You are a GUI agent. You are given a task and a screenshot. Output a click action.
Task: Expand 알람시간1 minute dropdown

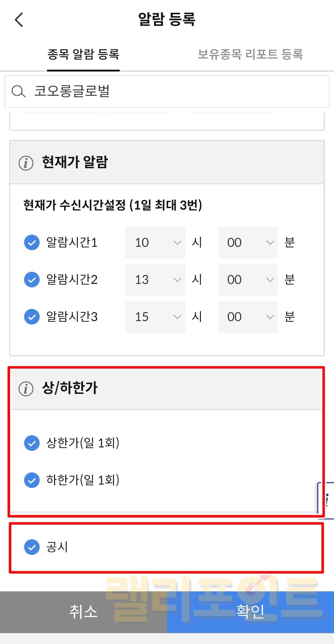[x=248, y=242]
